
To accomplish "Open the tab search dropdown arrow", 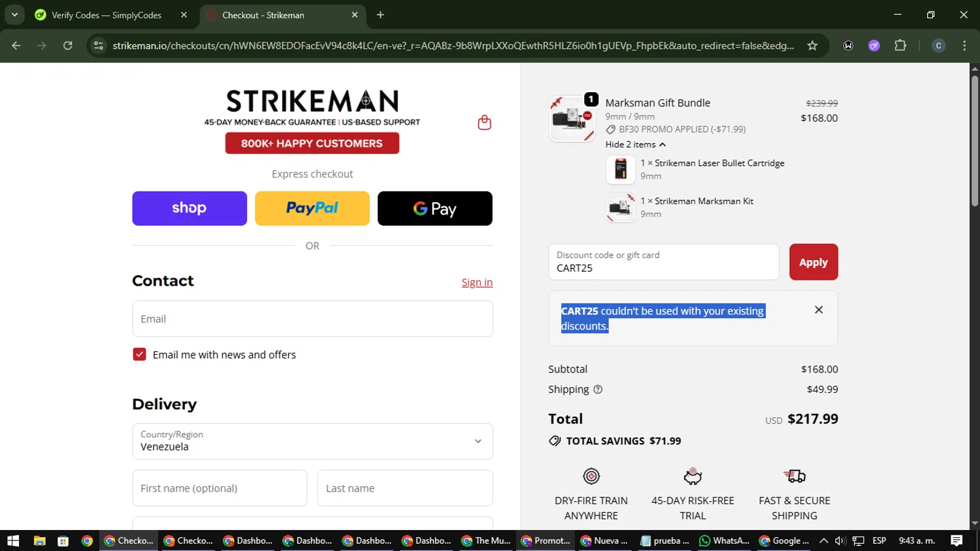I will [14, 15].
